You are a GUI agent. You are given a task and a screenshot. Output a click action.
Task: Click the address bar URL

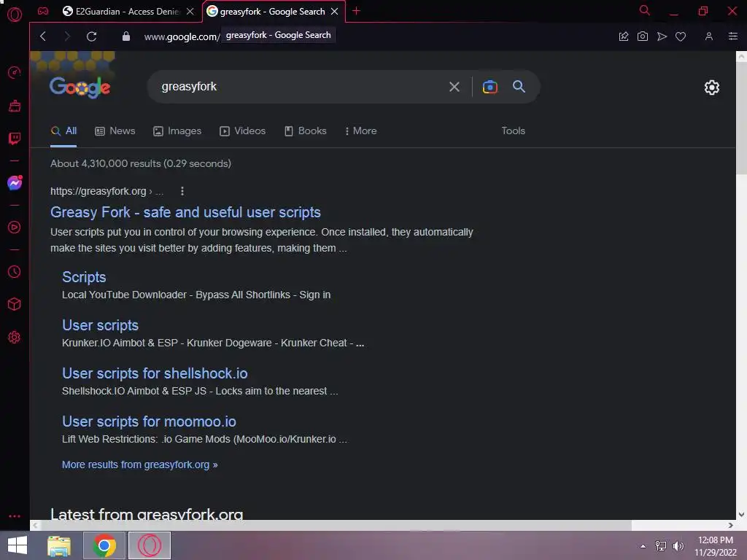pyautogui.click(x=182, y=36)
